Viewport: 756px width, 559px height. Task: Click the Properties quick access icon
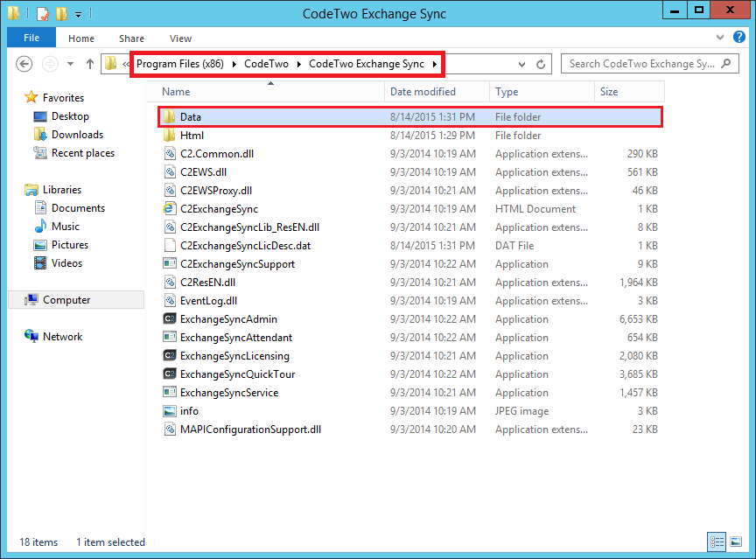(x=43, y=13)
